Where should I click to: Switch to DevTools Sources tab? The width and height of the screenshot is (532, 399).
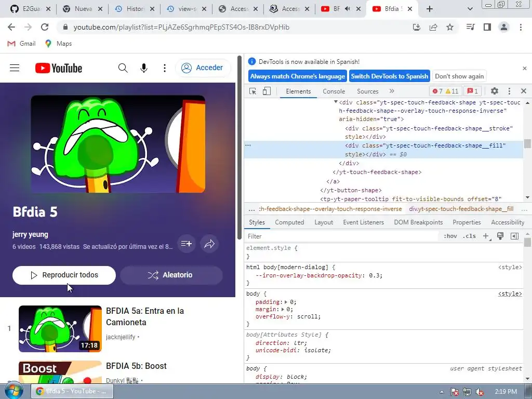click(367, 91)
